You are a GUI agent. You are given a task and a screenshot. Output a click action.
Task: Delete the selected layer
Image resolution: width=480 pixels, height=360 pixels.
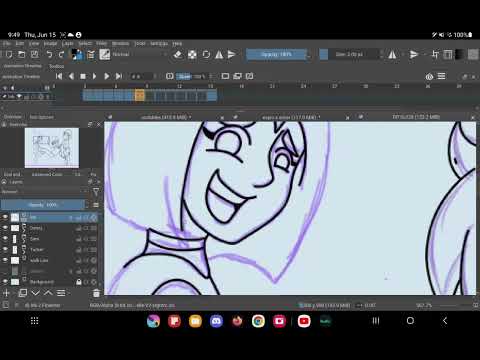(96, 293)
